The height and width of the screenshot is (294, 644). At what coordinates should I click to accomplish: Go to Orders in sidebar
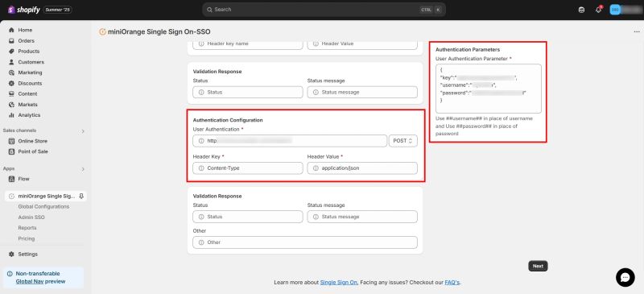(26, 41)
